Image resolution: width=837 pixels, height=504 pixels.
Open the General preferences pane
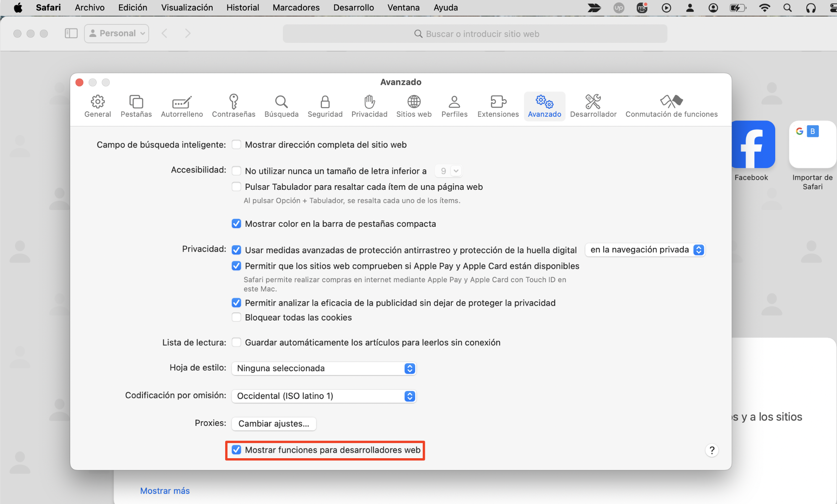[x=97, y=106]
